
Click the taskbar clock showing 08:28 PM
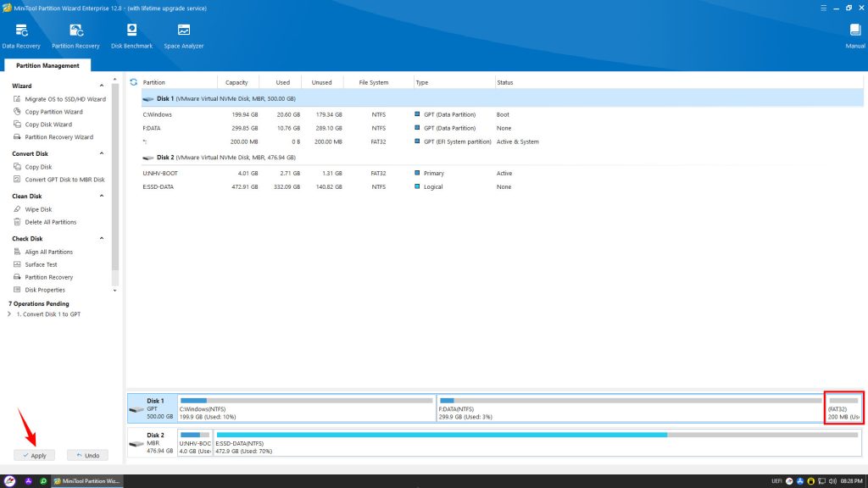pos(851,481)
